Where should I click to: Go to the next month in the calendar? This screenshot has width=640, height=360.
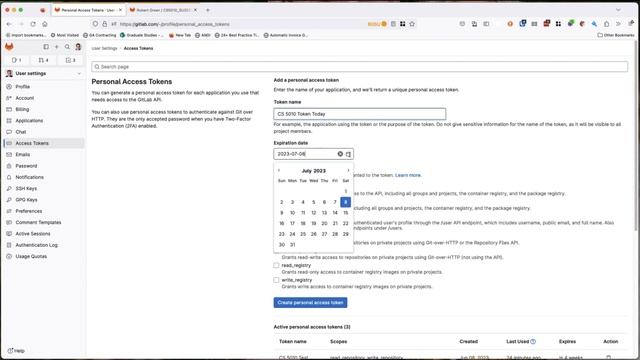tap(348, 170)
